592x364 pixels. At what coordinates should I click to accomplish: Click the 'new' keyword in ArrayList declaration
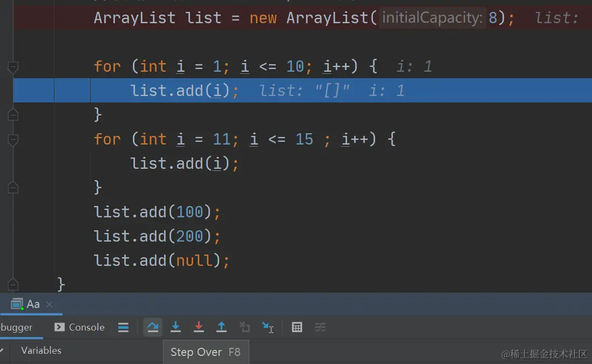263,18
